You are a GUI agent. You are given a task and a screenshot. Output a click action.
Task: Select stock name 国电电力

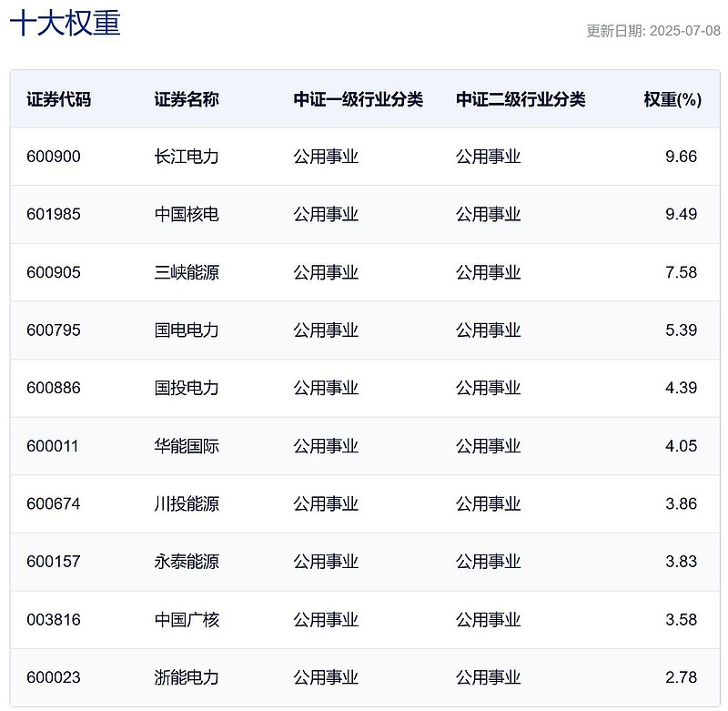coord(187,330)
